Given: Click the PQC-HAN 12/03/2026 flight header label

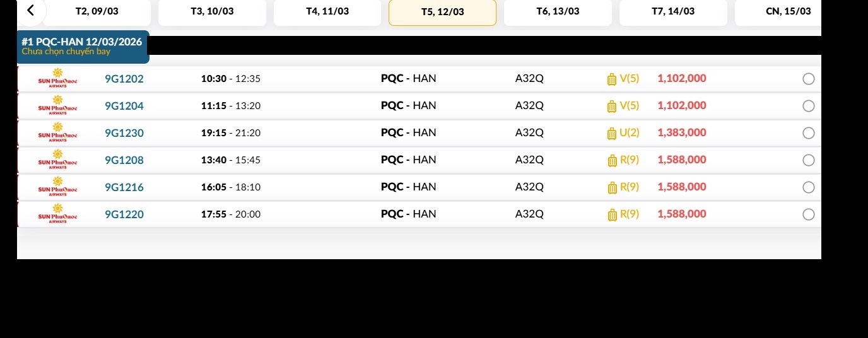Looking at the screenshot, I should pyautogui.click(x=82, y=42).
